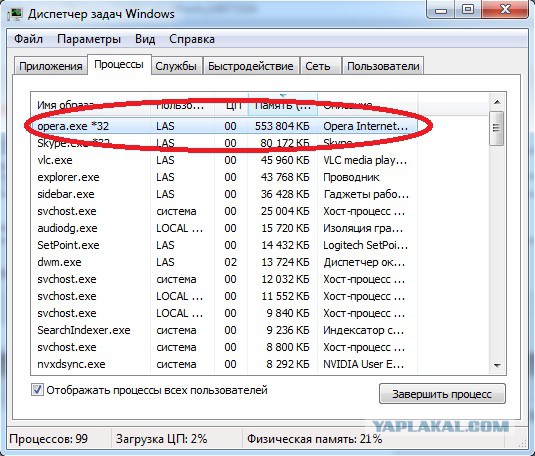The image size is (535, 456).
Task: Open the Быстродействие tab
Action: pyautogui.click(x=251, y=66)
